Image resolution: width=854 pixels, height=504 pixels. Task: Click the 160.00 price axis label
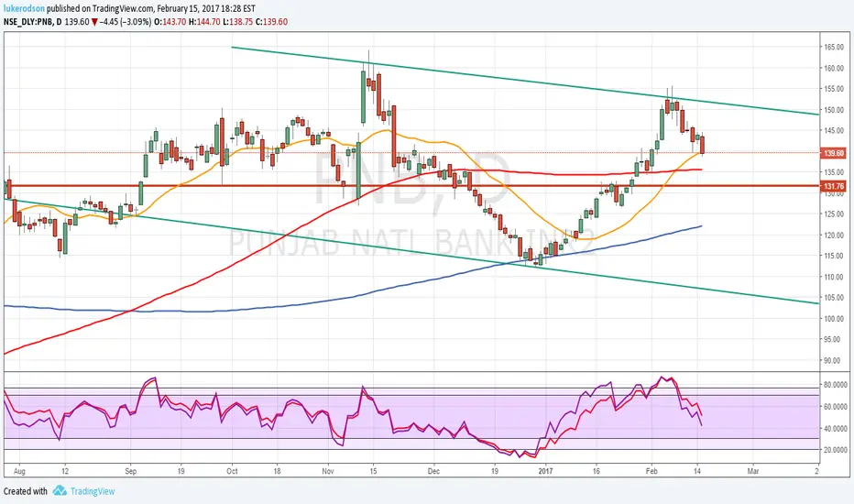click(833, 68)
